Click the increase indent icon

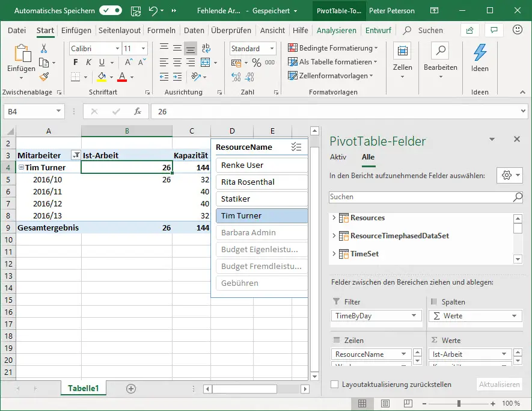coord(177,77)
